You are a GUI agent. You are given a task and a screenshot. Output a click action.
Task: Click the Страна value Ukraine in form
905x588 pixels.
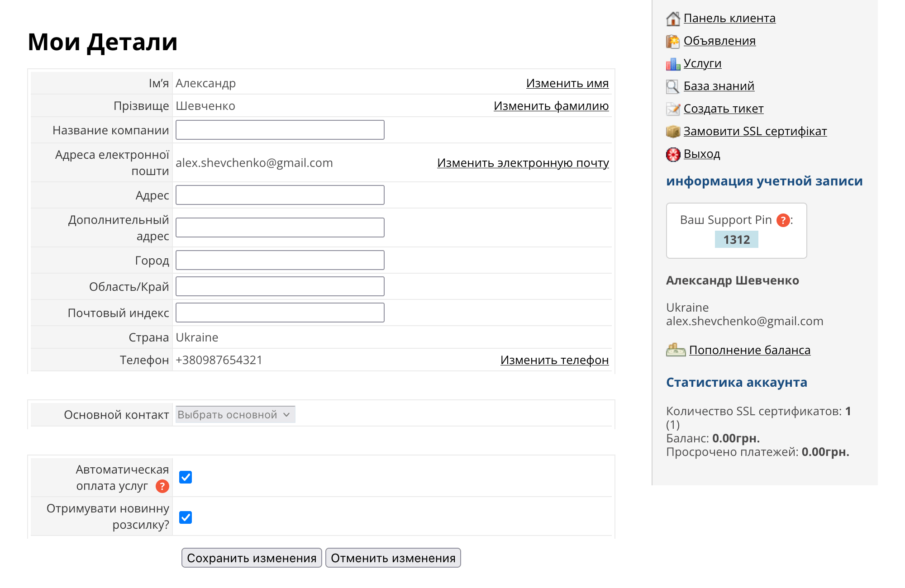197,337
